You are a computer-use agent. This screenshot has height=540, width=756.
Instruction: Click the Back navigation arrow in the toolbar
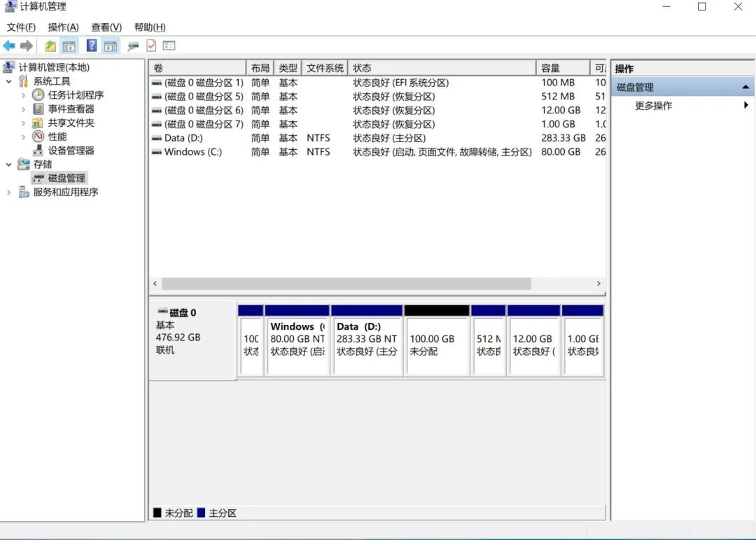pyautogui.click(x=8, y=46)
